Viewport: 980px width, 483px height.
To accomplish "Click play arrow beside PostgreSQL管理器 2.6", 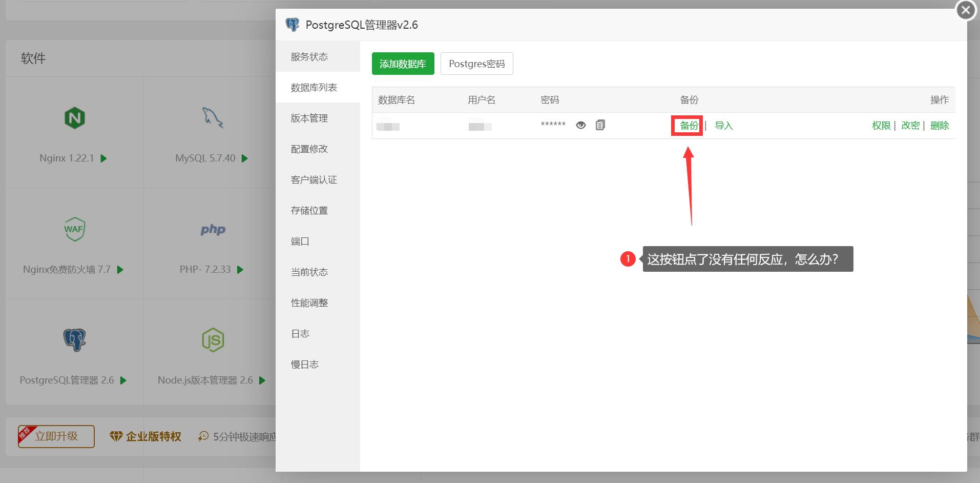I will 123,380.
